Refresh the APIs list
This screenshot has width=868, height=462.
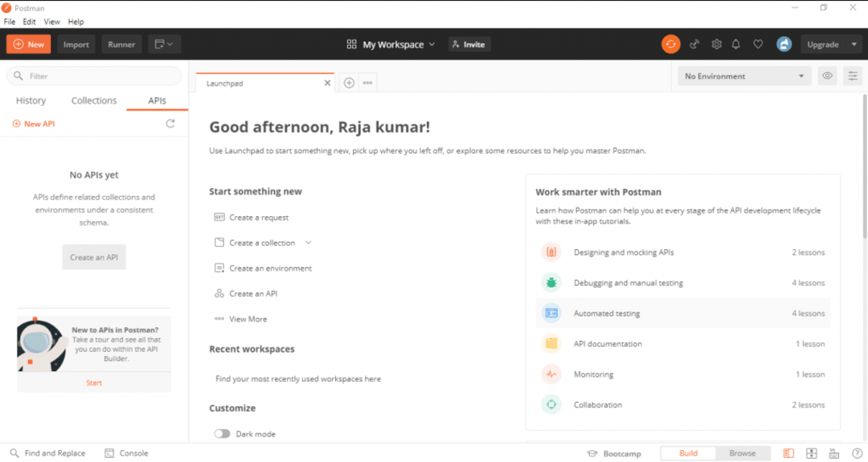pyautogui.click(x=170, y=124)
